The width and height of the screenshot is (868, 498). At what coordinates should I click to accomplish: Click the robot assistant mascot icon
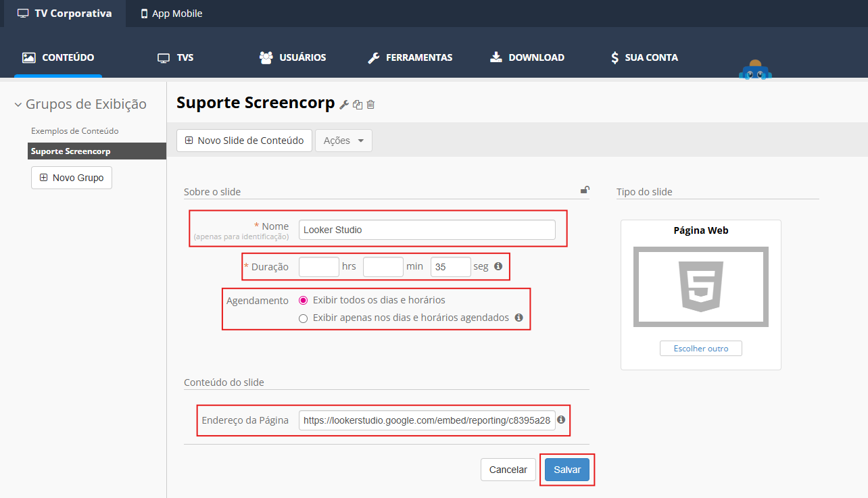point(756,70)
